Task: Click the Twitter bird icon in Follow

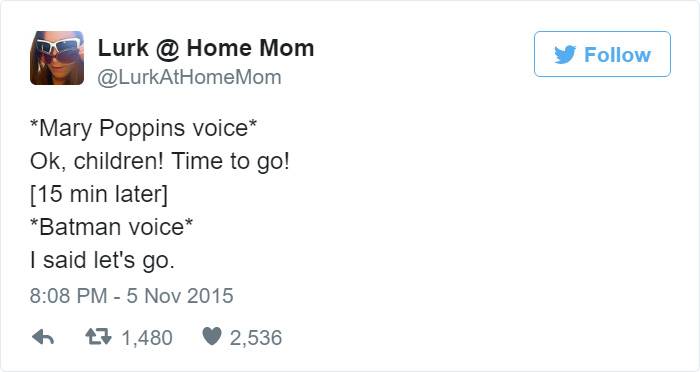Action: (565, 55)
